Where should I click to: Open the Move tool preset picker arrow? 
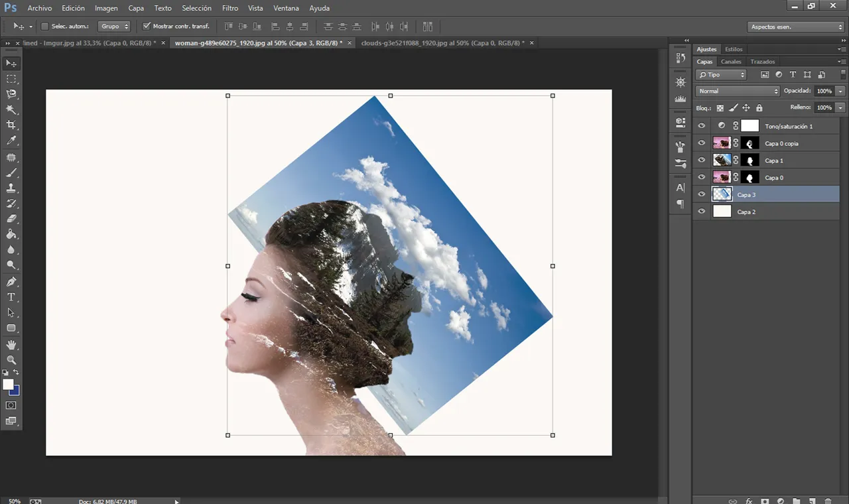click(x=31, y=27)
